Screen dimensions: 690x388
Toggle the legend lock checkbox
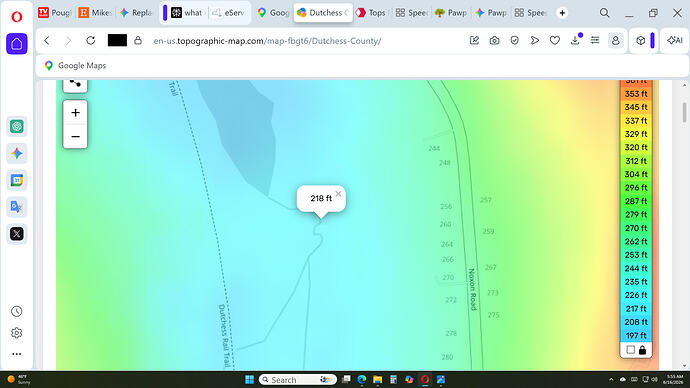tap(631, 350)
